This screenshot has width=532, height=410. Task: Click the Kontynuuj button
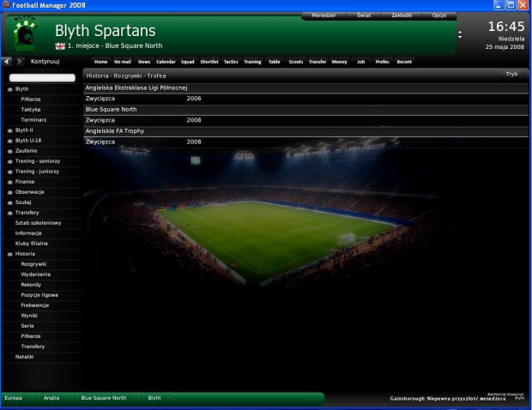click(45, 62)
